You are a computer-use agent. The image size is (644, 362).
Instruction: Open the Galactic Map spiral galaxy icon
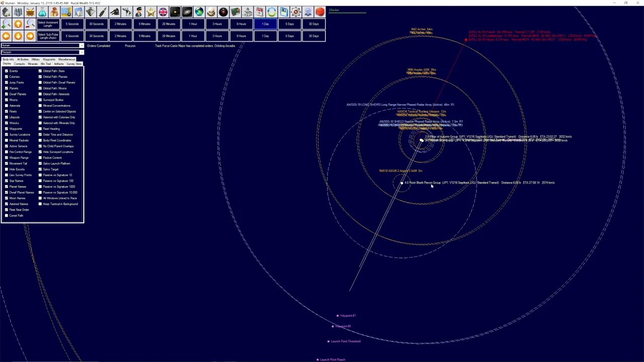(187, 12)
